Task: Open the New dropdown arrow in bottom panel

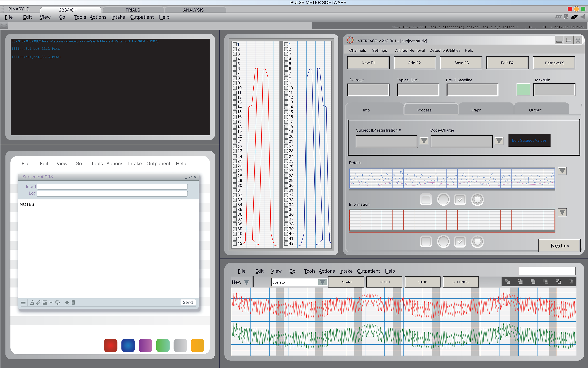Action: point(246,282)
